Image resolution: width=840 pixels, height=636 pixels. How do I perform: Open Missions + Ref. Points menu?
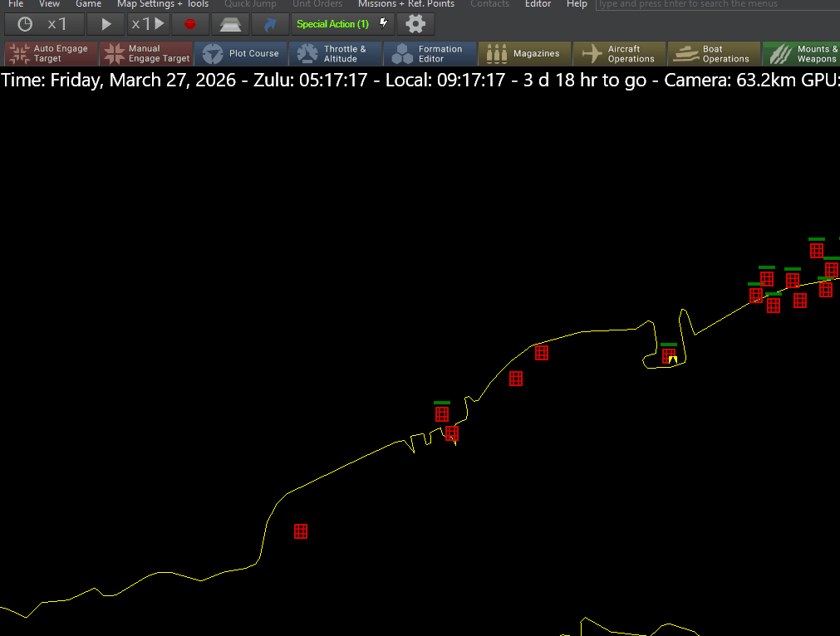pyautogui.click(x=406, y=4)
